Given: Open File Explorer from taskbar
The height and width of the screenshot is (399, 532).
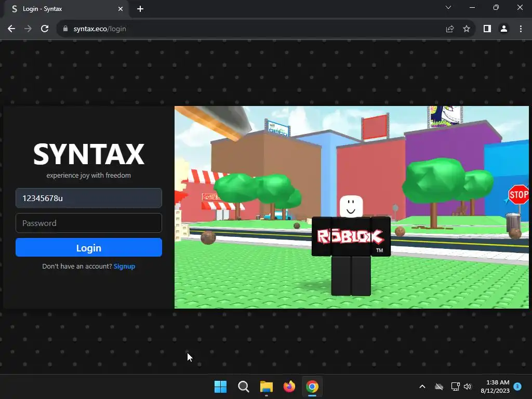Looking at the screenshot, I should [x=267, y=387].
